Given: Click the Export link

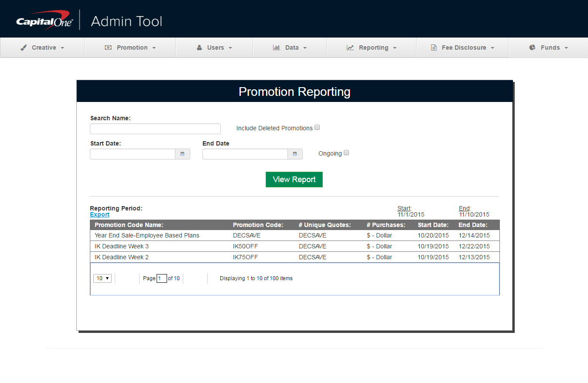Looking at the screenshot, I should (99, 214).
